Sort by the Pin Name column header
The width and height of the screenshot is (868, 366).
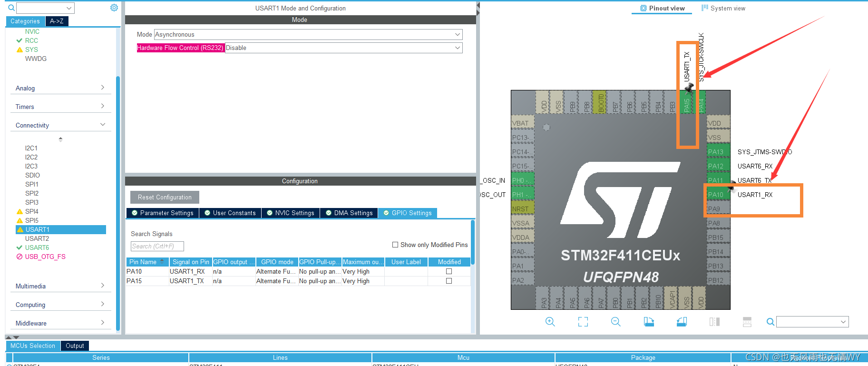click(x=147, y=262)
